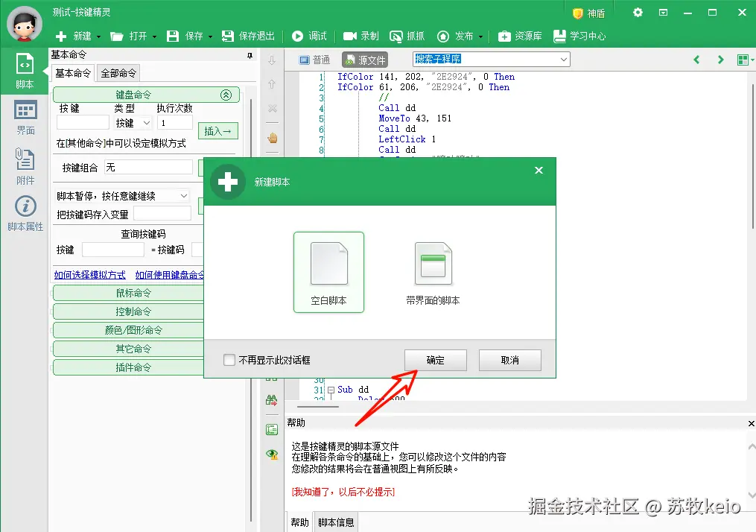
Task: Open the 资源库 from toolbar
Action: point(520,37)
